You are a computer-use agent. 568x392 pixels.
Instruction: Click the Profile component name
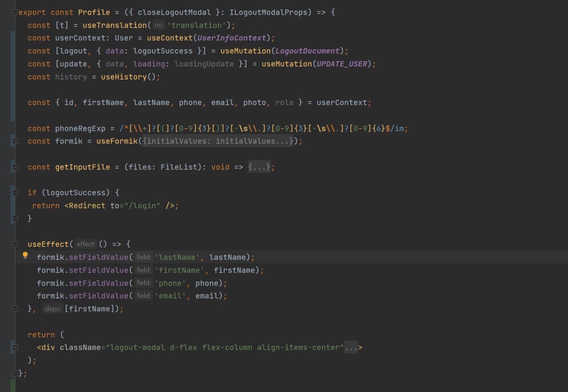94,12
